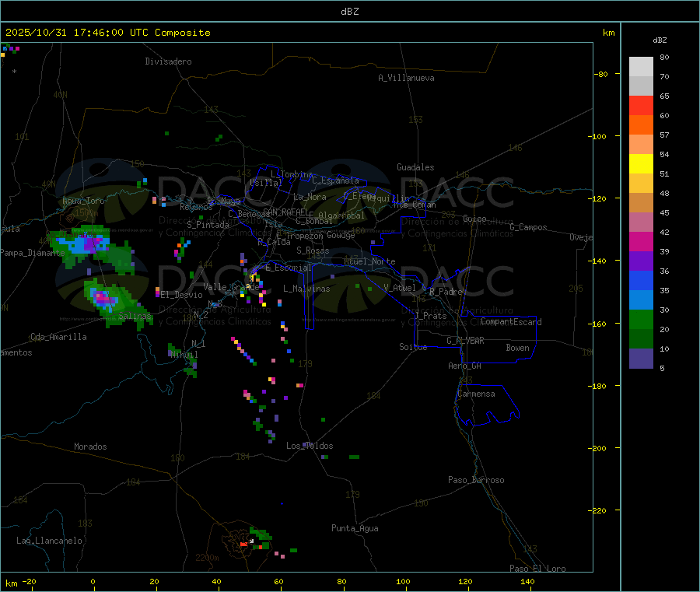The height and width of the screenshot is (592, 700).
Task: Pick the 80-70 dBZ light gray legend band
Action: pos(641,67)
